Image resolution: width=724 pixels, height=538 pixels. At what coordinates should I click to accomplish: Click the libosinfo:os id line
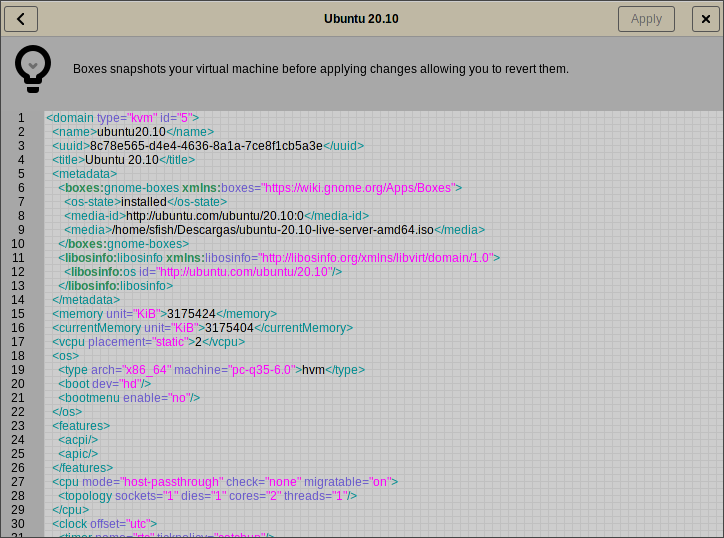[x=203, y=272]
